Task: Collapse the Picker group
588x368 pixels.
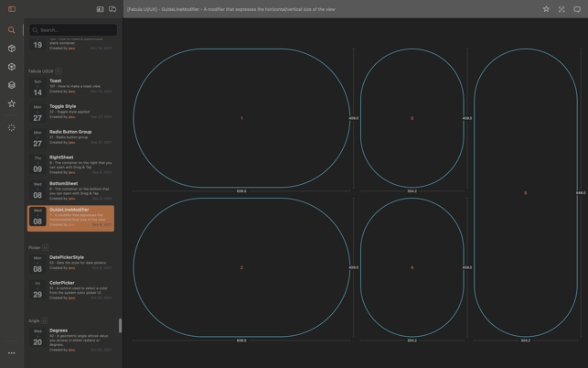Action: (46, 248)
